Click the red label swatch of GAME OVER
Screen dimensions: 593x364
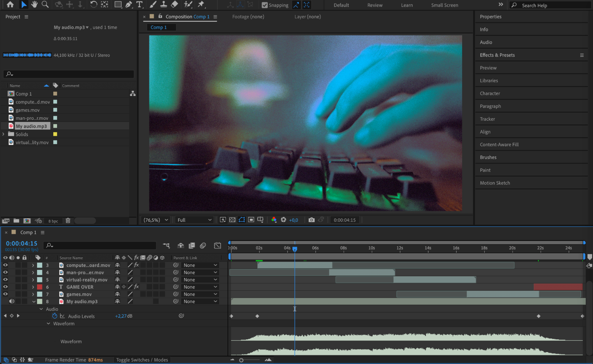click(x=39, y=287)
